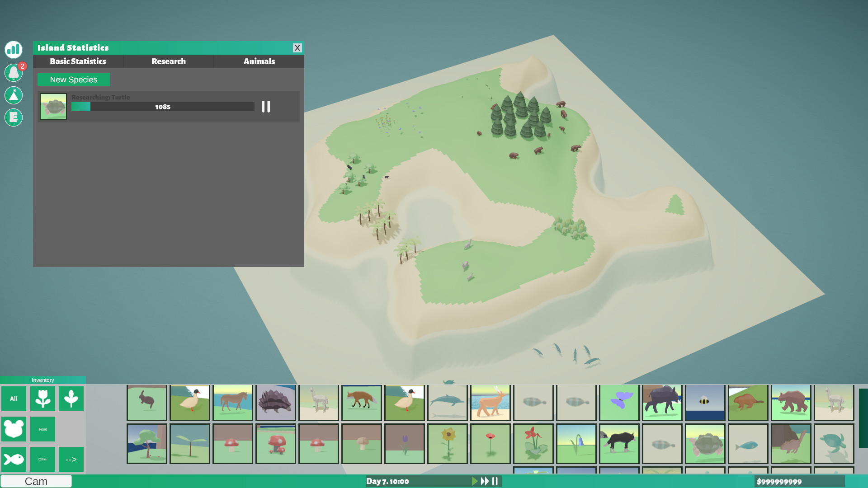The height and width of the screenshot is (488, 868).
Task: Toggle the All inventory filter
Action: 14,399
